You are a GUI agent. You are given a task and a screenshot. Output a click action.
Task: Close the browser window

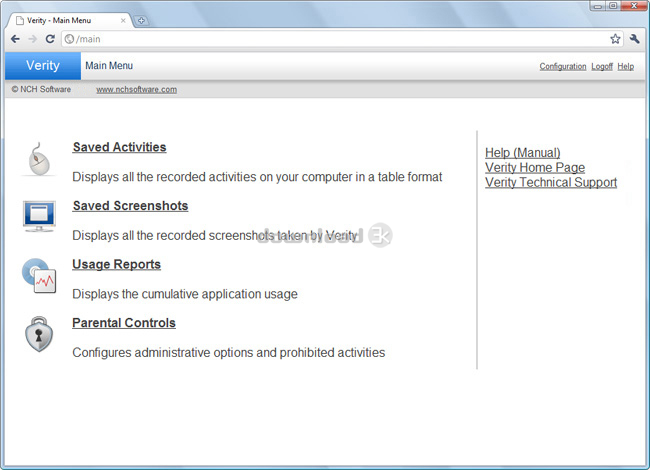pyautogui.click(x=634, y=6)
